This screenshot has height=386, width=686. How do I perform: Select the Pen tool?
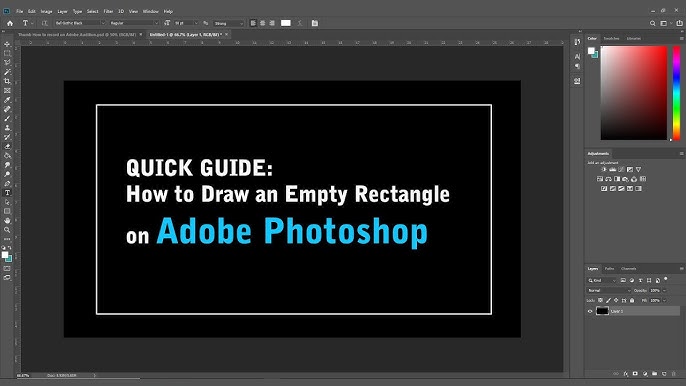pyautogui.click(x=7, y=183)
